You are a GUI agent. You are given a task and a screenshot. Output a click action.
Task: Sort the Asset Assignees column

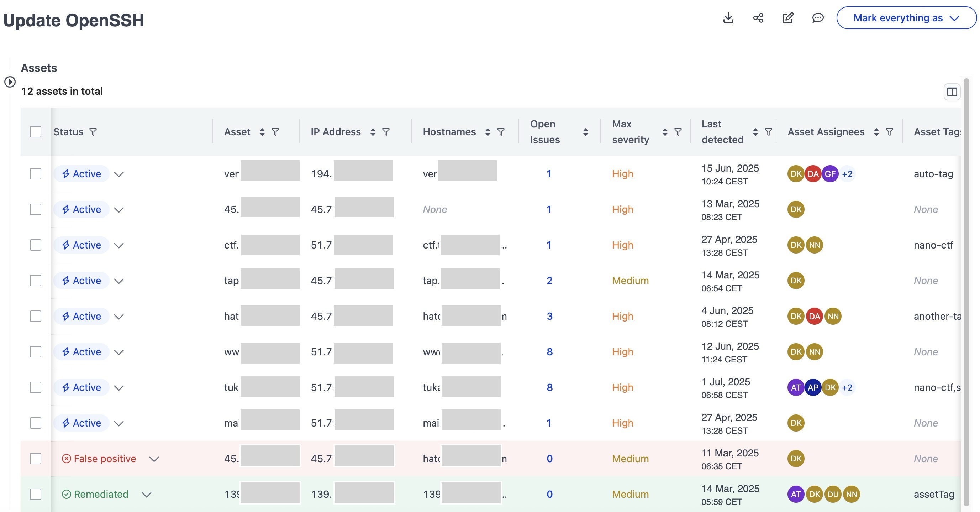click(x=876, y=132)
